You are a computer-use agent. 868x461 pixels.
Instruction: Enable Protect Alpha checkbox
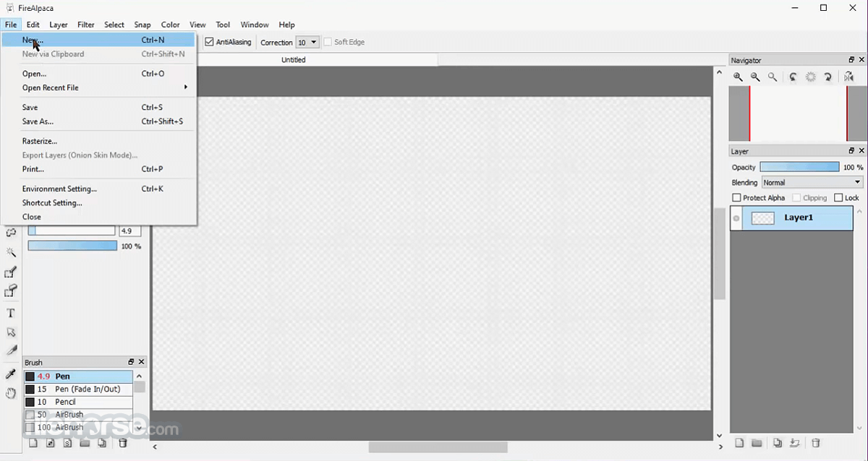click(x=737, y=197)
